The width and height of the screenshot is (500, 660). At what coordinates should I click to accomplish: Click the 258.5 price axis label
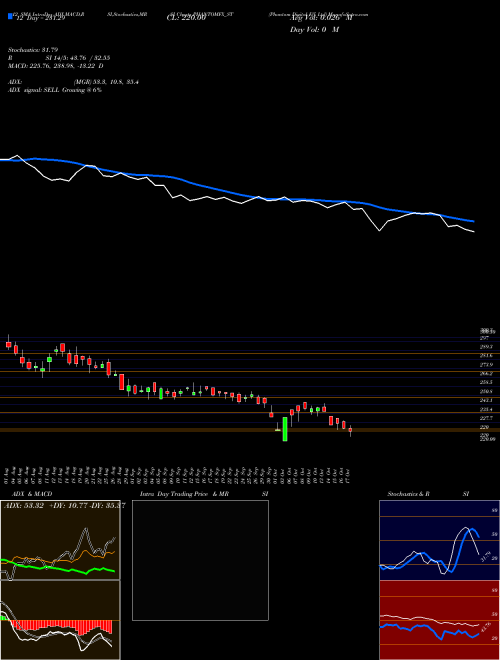(486, 382)
